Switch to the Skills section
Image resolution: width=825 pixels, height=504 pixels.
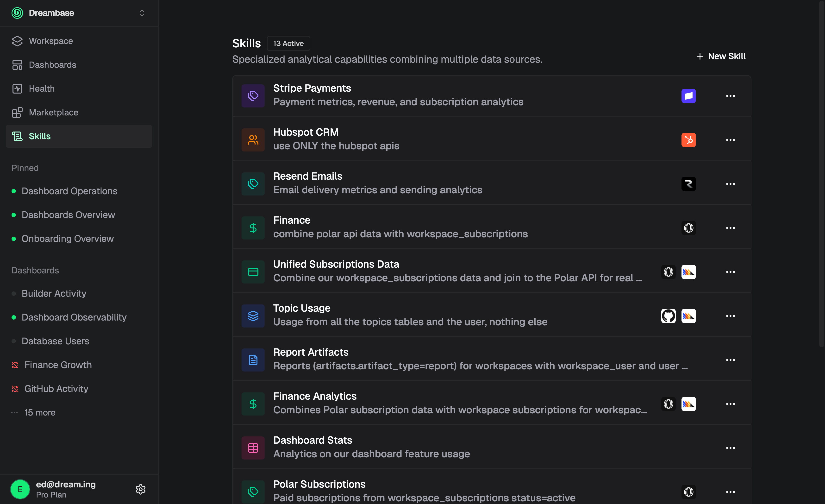tap(39, 136)
